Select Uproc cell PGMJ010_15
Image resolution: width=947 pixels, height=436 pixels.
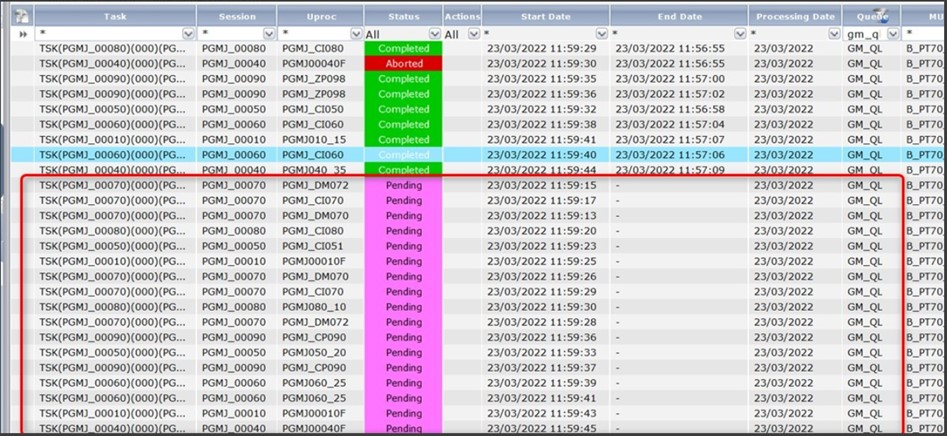click(x=314, y=139)
